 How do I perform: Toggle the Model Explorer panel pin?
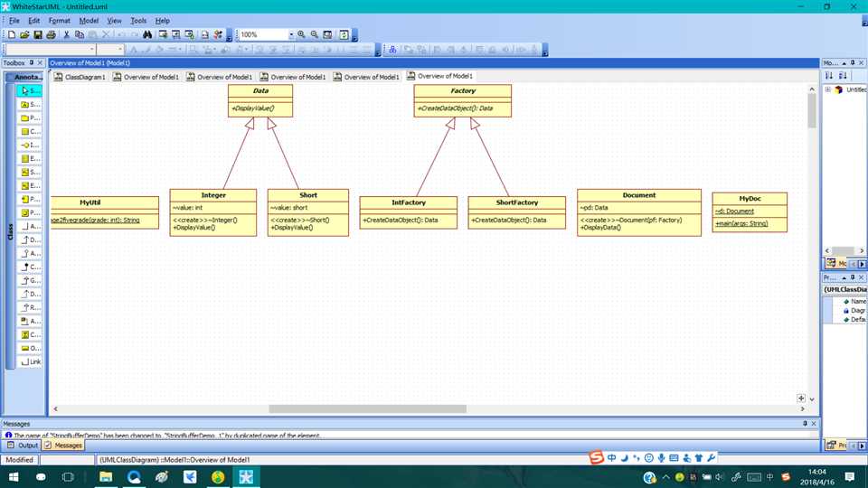(853, 62)
